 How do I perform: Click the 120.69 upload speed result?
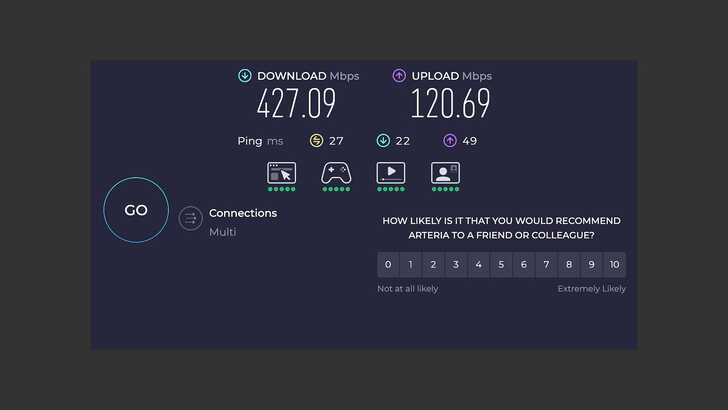tap(450, 104)
